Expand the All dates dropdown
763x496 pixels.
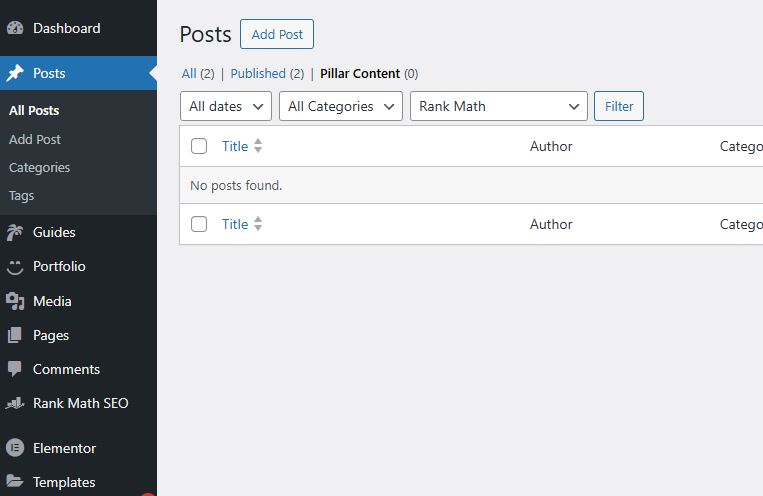click(x=226, y=106)
